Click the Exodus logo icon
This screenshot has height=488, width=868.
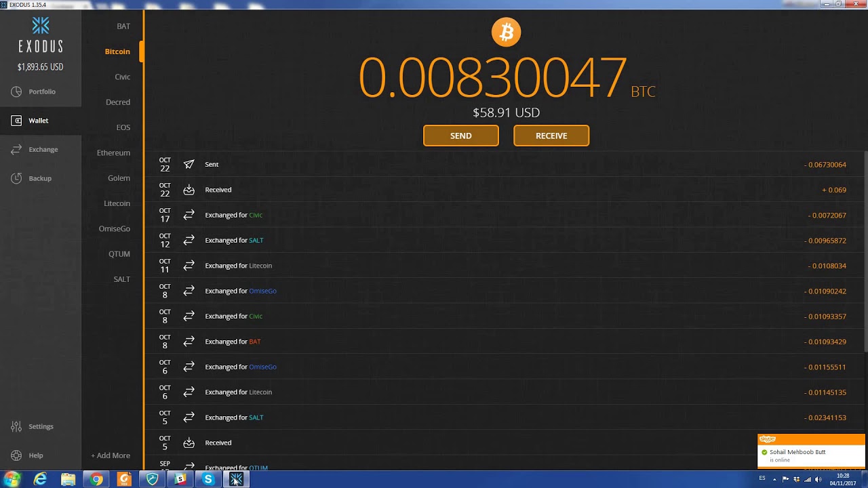tap(41, 26)
